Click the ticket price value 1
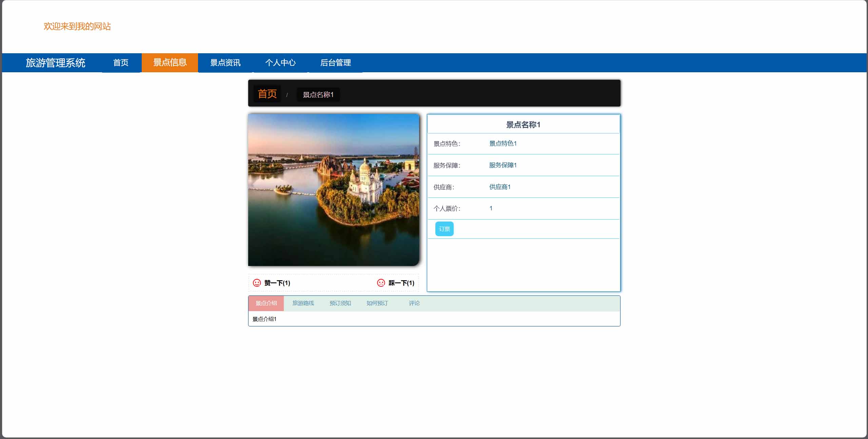This screenshot has width=868, height=439. click(491, 208)
